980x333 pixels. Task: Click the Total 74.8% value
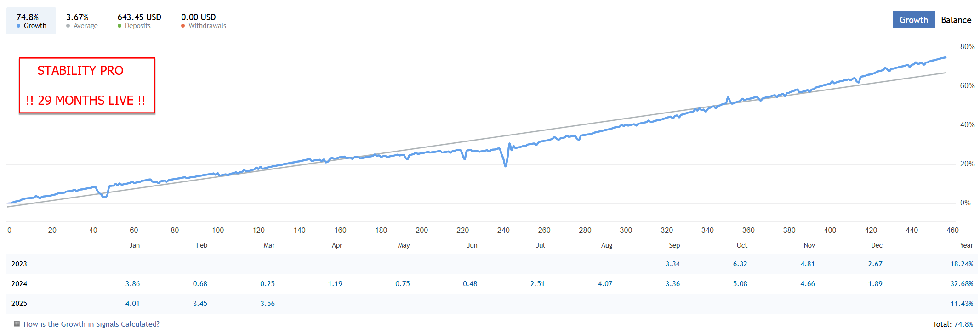click(963, 324)
